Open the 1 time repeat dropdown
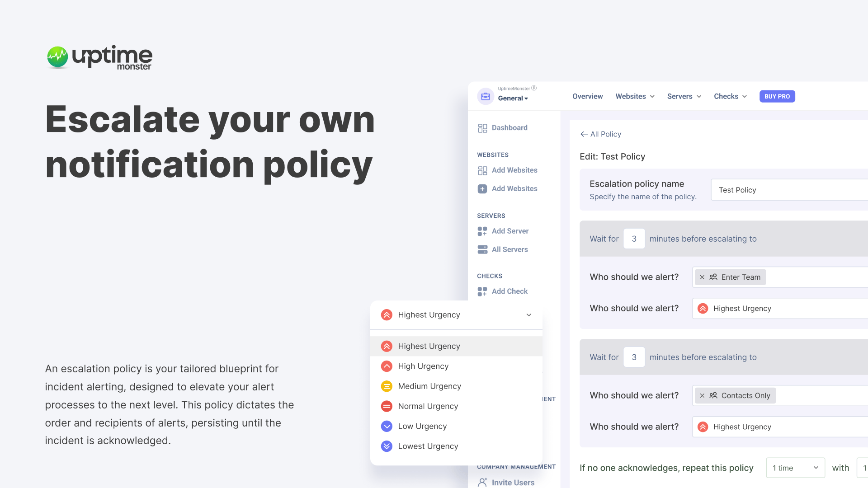The image size is (868, 488). [x=795, y=468]
